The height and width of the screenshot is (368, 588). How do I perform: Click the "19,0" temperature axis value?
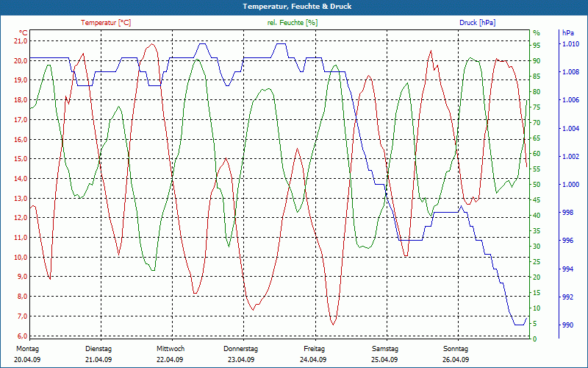[x=21, y=80]
